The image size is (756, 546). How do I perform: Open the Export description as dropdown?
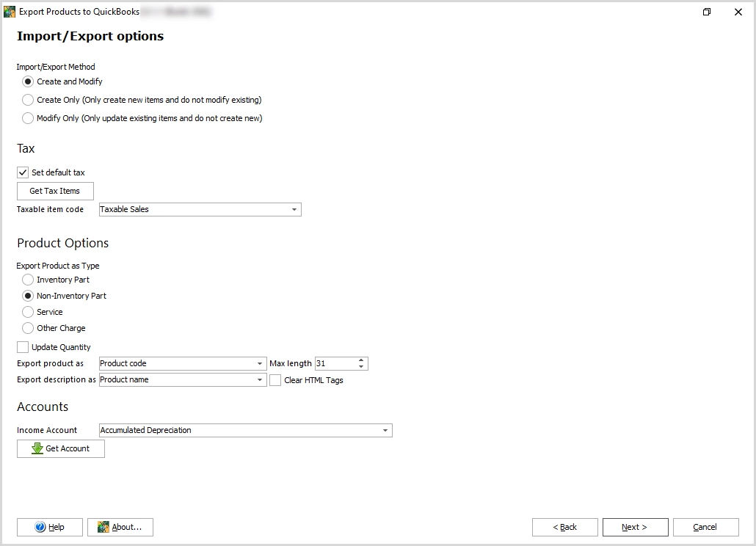(x=259, y=379)
